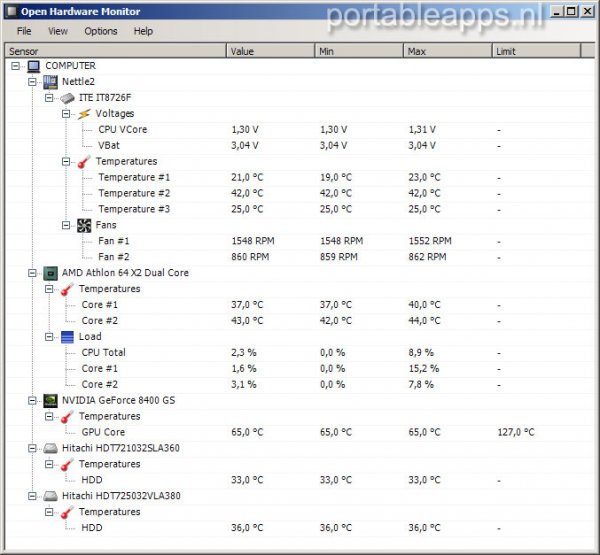Viewport: 600px width, 555px height.
Task: Click the Value column header
Action: pos(271,51)
